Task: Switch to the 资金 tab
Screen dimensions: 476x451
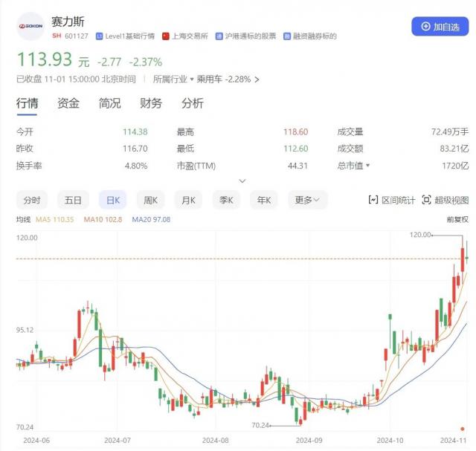Action: (68, 103)
